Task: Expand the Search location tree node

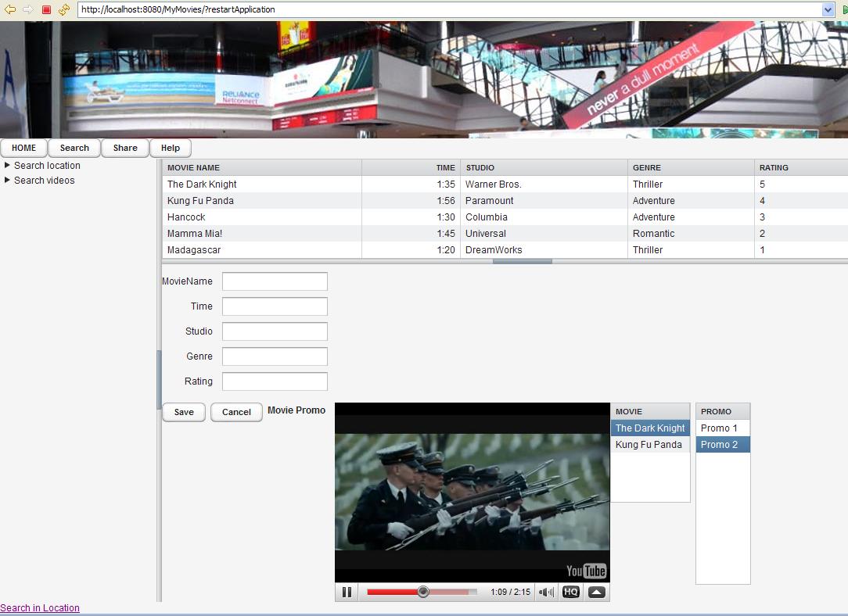Action: [8, 166]
